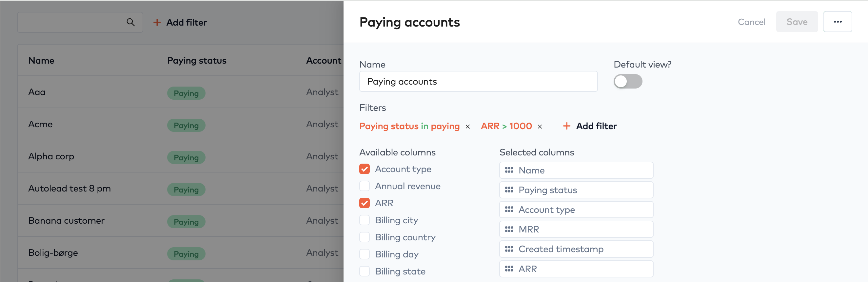Click the search magnifier icon
Viewport: 868px width, 282px height.
pyautogui.click(x=130, y=22)
